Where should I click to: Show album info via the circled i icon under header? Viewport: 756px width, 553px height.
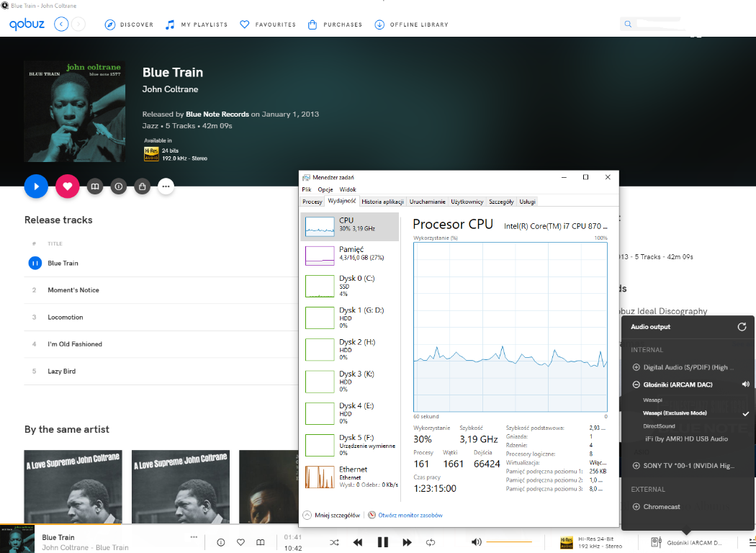119,186
